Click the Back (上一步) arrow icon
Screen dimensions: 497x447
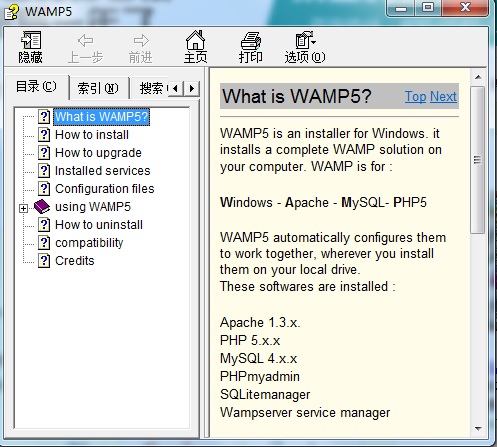[85, 41]
